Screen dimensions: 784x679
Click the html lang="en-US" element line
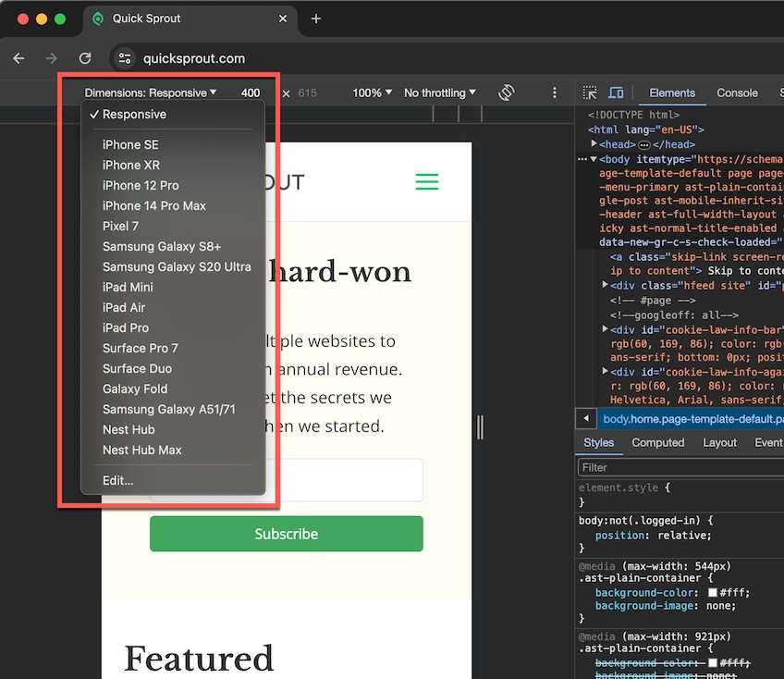(x=645, y=130)
